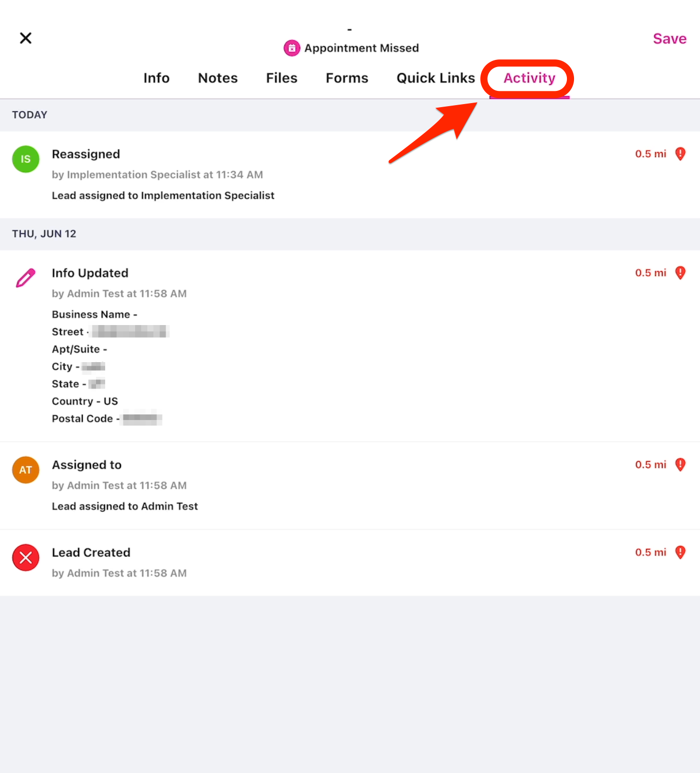Open the Quick Links tab
This screenshot has height=773, width=700.
tap(436, 78)
